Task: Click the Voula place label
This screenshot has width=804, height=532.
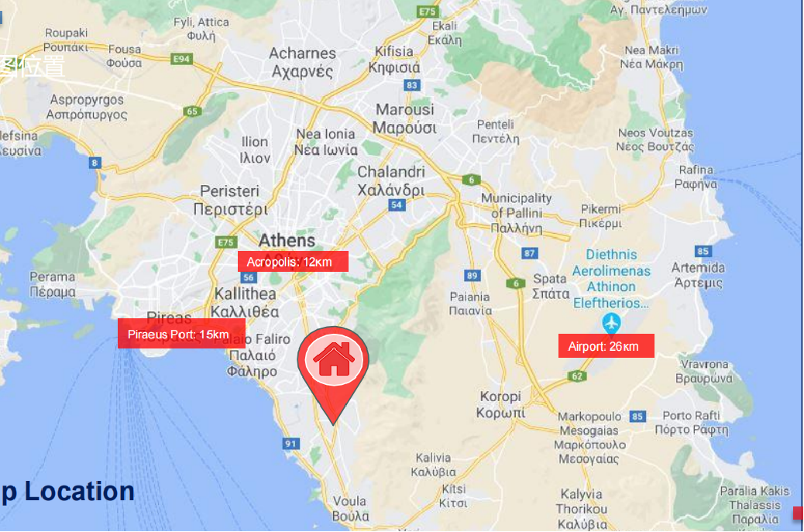Action: pyautogui.click(x=350, y=509)
